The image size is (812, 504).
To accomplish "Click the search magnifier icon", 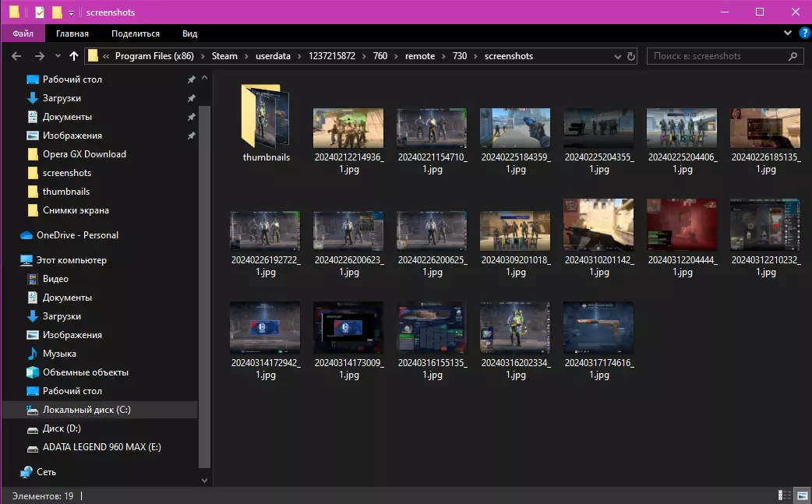I will [x=793, y=56].
